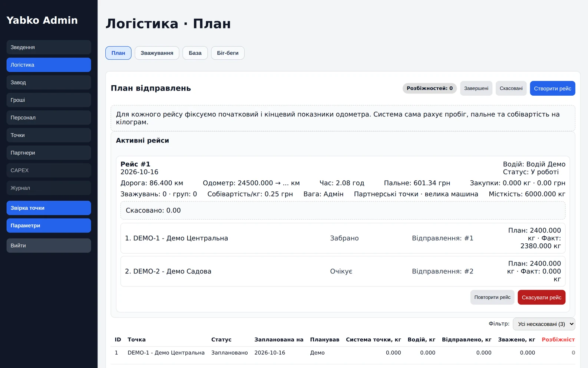Screen dimensions: 588x368
Task: Click Повторити рейс button
Action: coord(492,298)
